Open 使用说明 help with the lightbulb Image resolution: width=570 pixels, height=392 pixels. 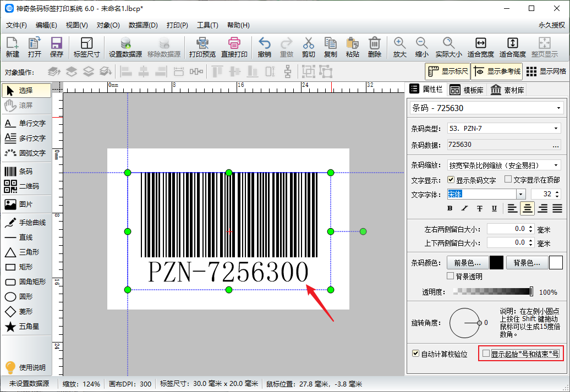[x=26, y=367]
